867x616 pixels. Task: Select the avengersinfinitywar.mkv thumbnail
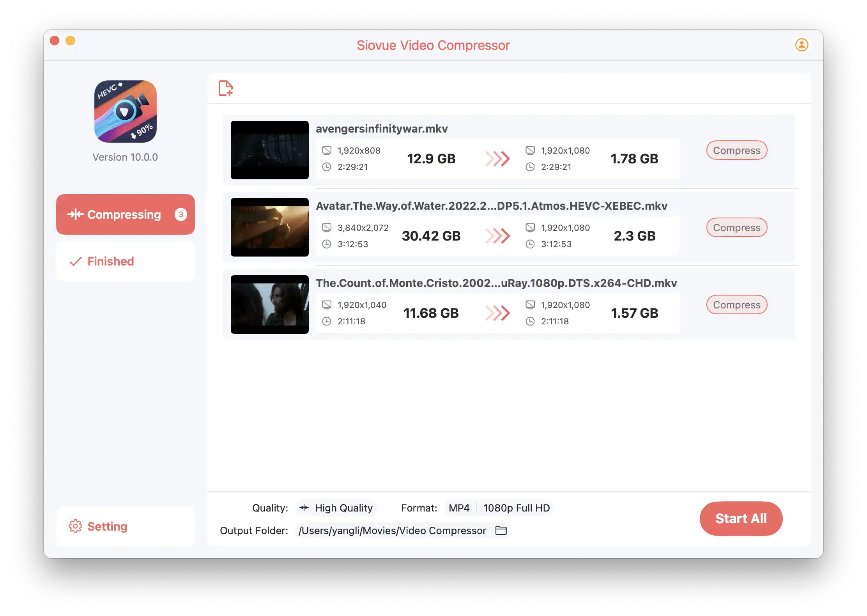[269, 150]
